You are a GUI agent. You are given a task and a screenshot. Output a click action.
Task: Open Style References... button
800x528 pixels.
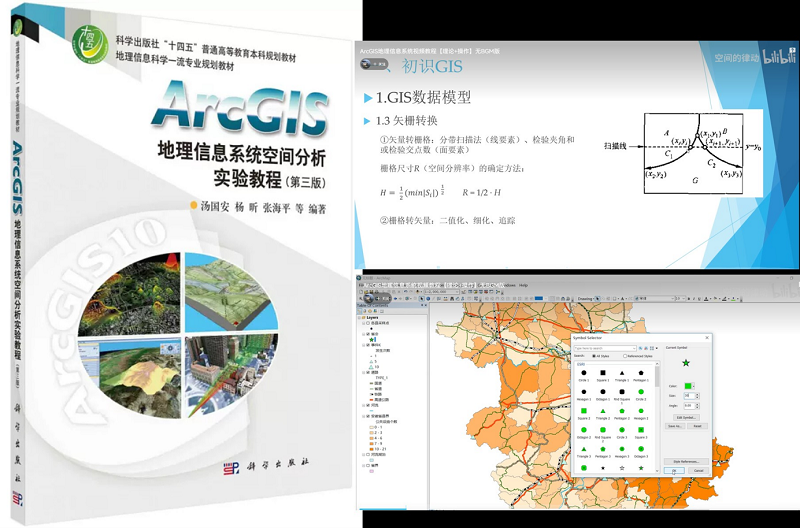click(x=686, y=462)
